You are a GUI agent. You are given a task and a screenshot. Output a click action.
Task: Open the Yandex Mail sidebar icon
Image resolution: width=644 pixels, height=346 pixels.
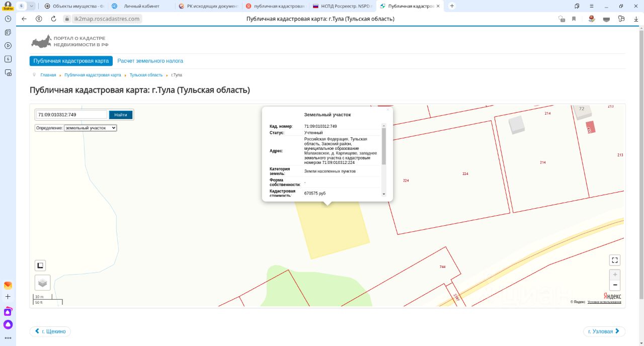[x=8, y=285]
